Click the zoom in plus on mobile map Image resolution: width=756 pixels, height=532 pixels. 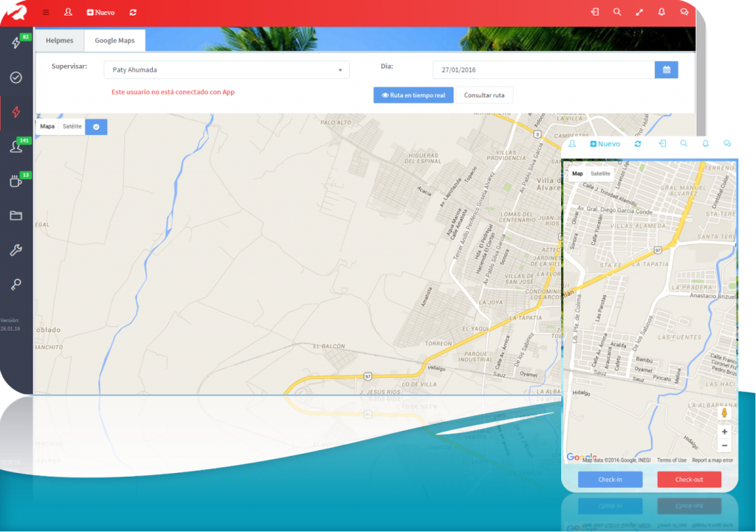point(724,432)
